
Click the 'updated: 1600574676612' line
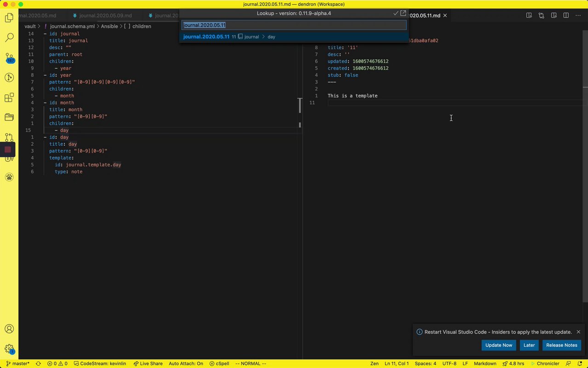pyautogui.click(x=358, y=61)
